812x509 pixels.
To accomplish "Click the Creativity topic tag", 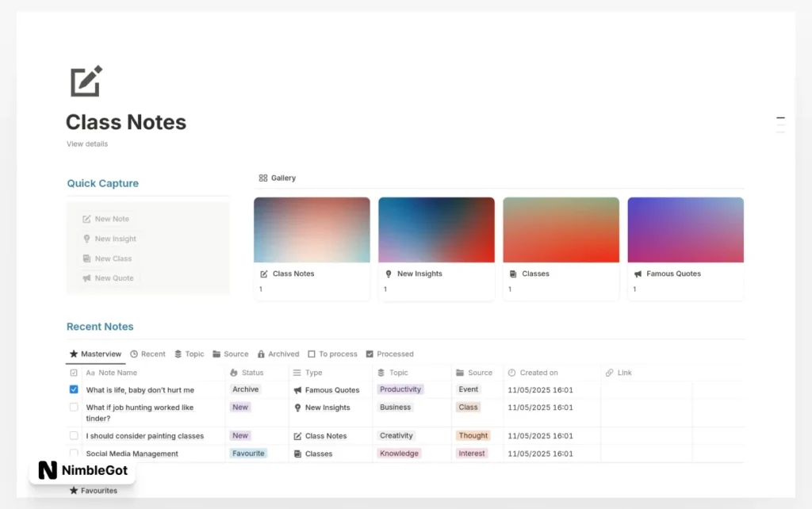I will click(396, 435).
